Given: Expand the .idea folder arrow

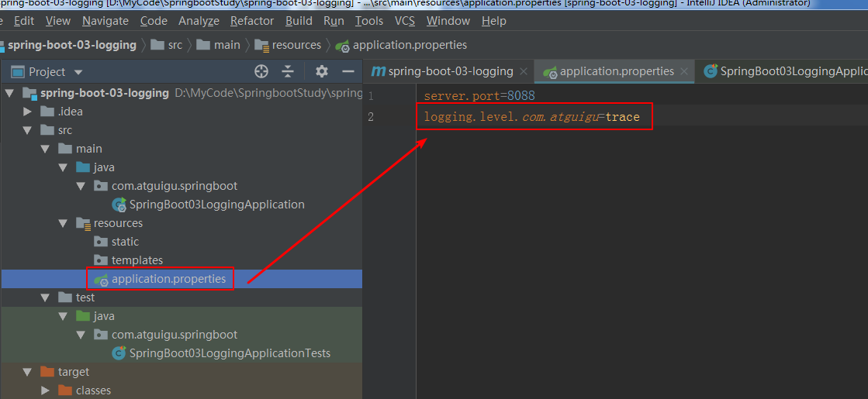Looking at the screenshot, I should [28, 112].
